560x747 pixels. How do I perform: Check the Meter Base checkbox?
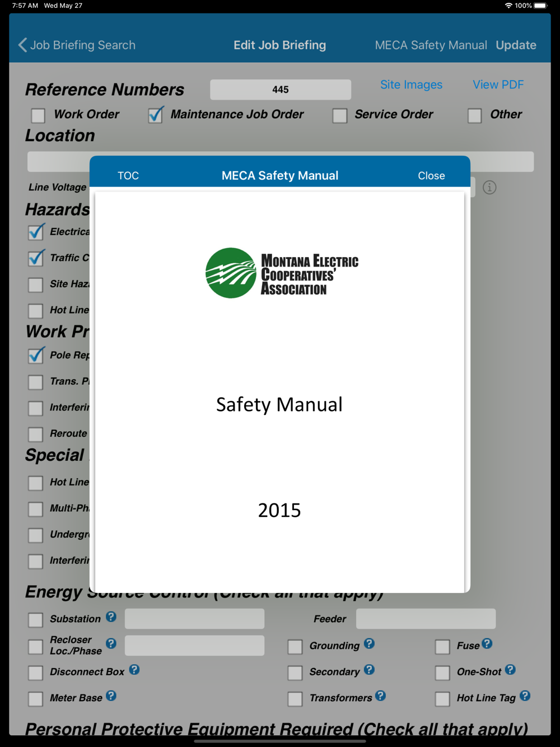pos(35,699)
